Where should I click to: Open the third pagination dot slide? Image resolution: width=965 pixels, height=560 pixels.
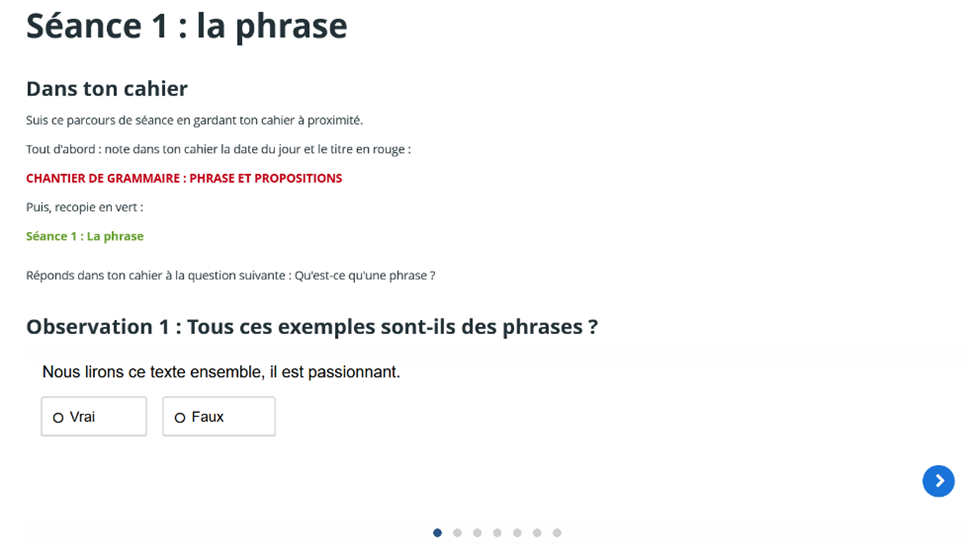pyautogui.click(x=477, y=533)
